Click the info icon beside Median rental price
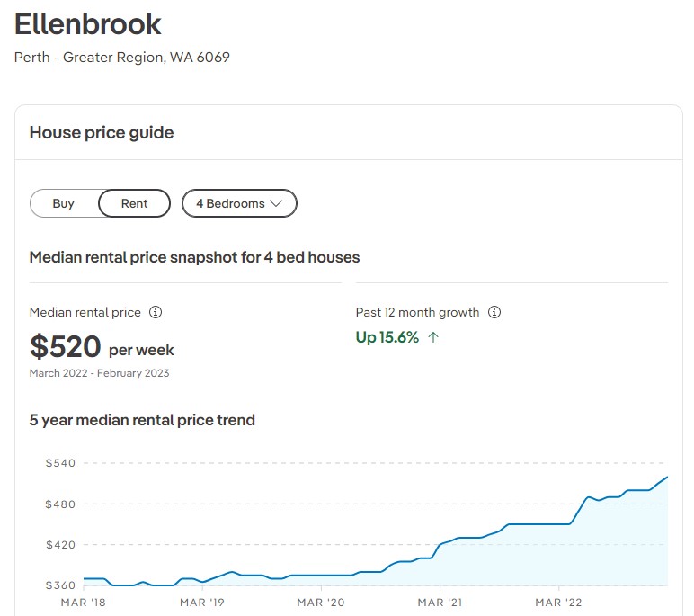This screenshot has width=694, height=616. coord(156,313)
